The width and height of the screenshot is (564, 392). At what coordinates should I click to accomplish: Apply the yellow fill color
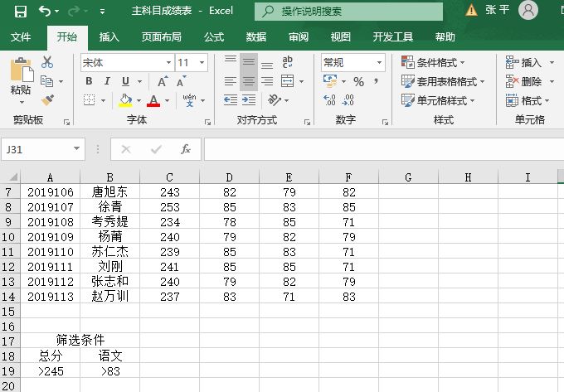coord(125,100)
